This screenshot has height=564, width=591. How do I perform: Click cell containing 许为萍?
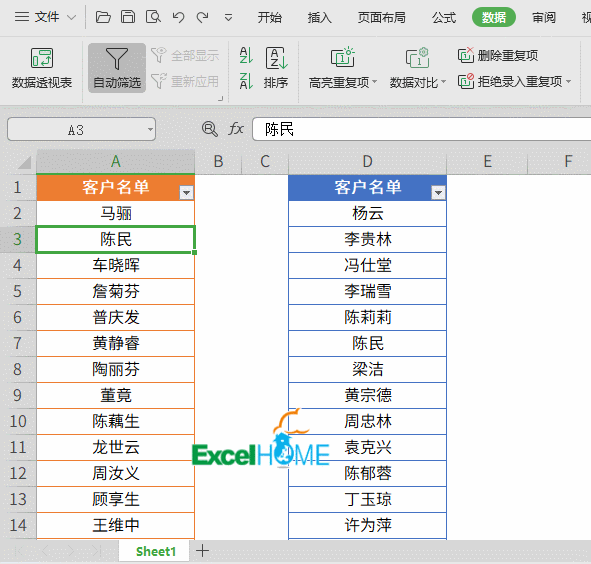click(x=367, y=526)
